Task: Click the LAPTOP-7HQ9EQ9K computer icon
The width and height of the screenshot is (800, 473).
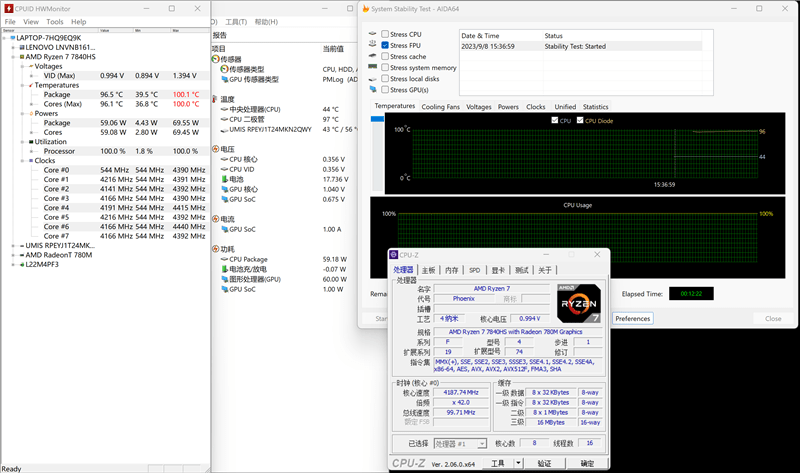Action: tap(13, 38)
